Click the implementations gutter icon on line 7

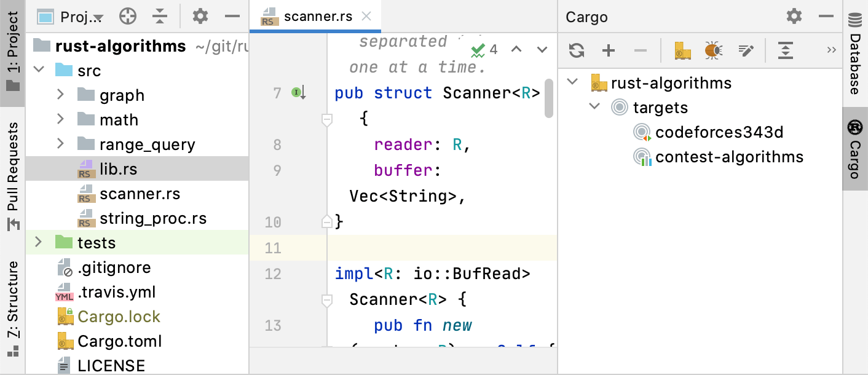[x=298, y=93]
